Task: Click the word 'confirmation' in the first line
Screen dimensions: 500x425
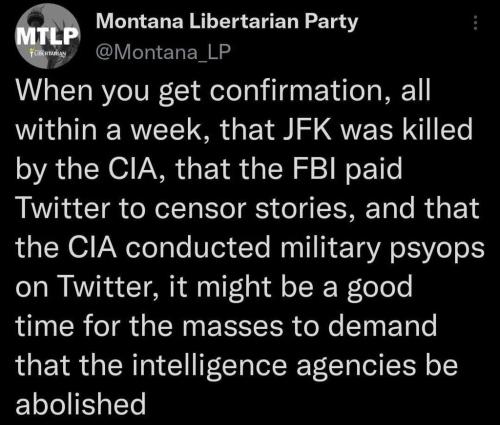Action: (x=300, y=90)
